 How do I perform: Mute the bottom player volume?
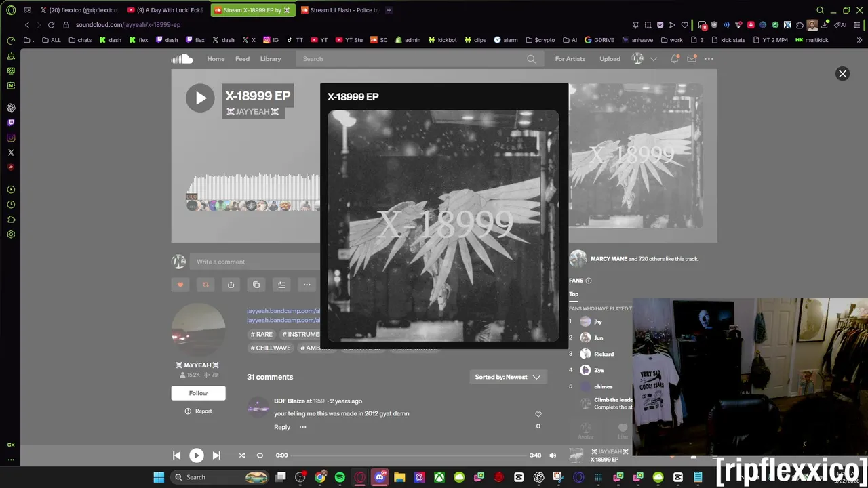pos(553,455)
